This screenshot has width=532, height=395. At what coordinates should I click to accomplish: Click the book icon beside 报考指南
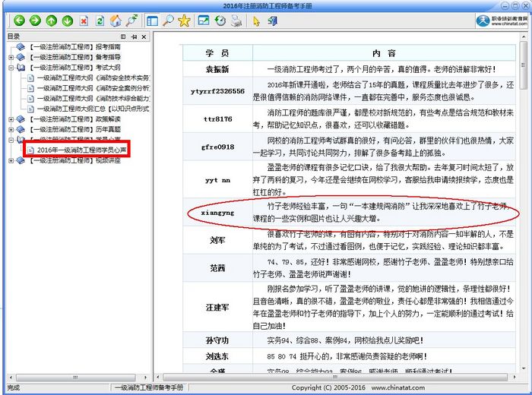[x=21, y=47]
